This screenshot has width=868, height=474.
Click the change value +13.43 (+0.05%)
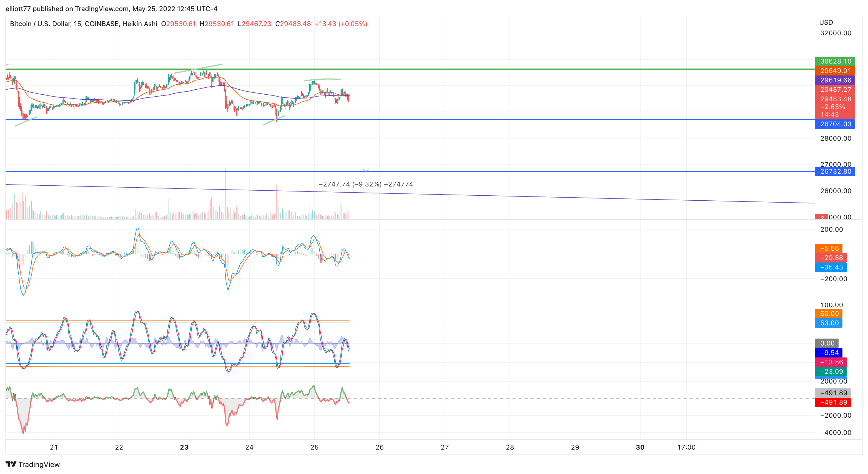click(341, 24)
